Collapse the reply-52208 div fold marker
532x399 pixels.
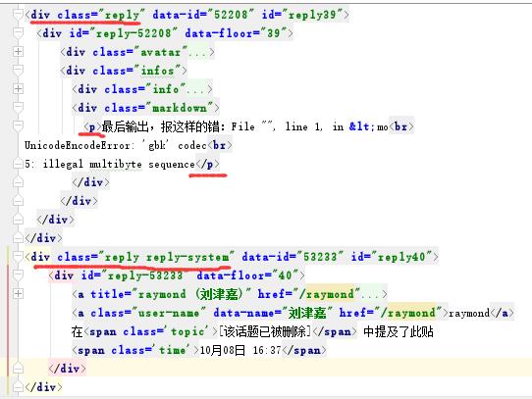18,33
